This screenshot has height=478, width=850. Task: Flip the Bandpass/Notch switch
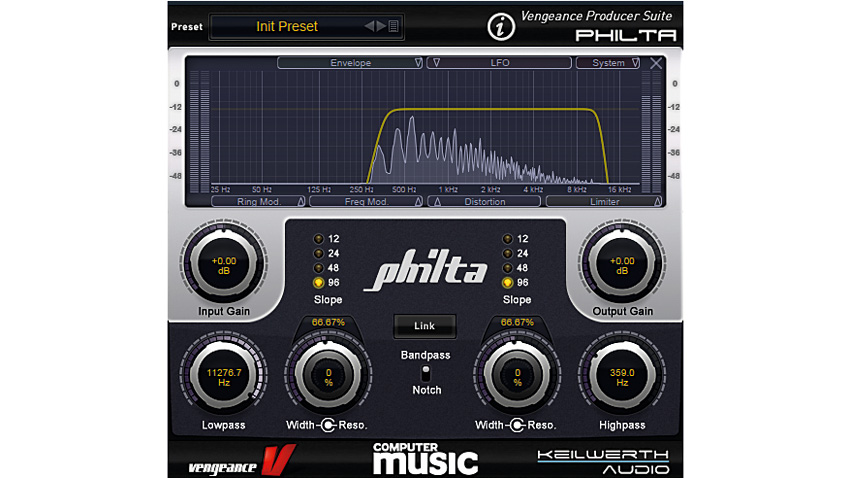[426, 373]
